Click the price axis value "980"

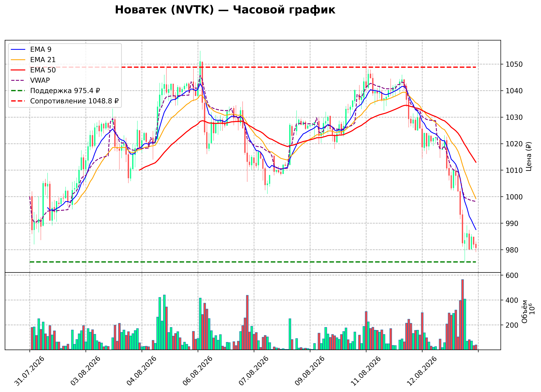[x=512, y=250]
